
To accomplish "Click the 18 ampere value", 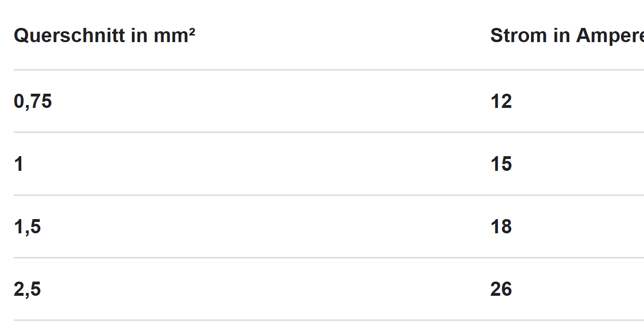I will (501, 227).
